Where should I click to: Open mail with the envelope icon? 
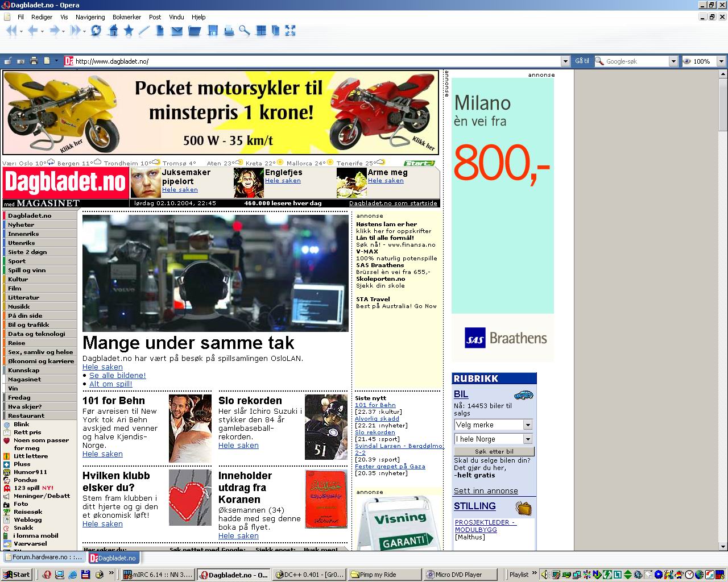tap(177, 31)
